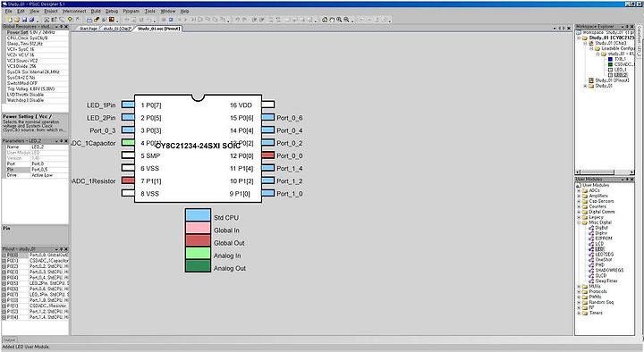Select the LED user module under Misc Digital

tap(599, 249)
